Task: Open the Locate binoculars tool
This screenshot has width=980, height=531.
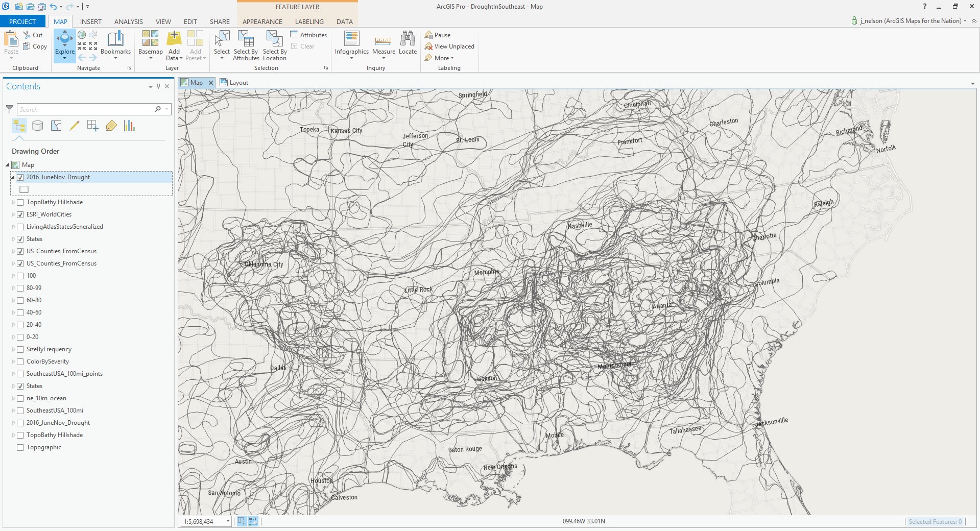Action: (x=408, y=38)
